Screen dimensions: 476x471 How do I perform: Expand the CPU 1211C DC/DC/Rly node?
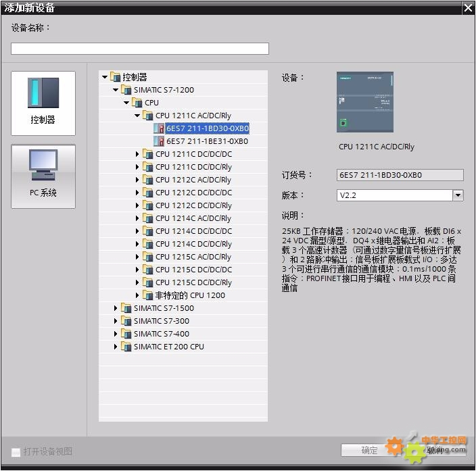(137, 167)
